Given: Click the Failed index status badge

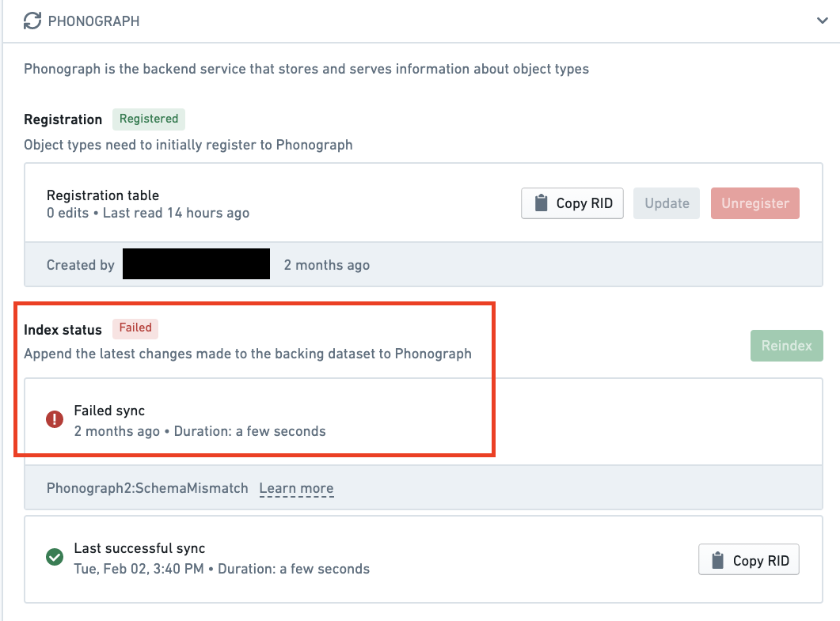Looking at the screenshot, I should (135, 328).
